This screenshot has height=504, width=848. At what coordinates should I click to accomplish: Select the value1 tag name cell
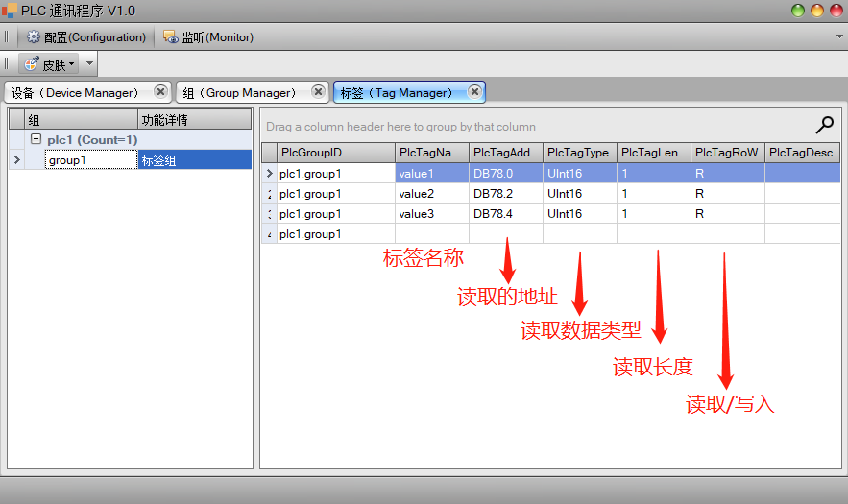(x=432, y=174)
